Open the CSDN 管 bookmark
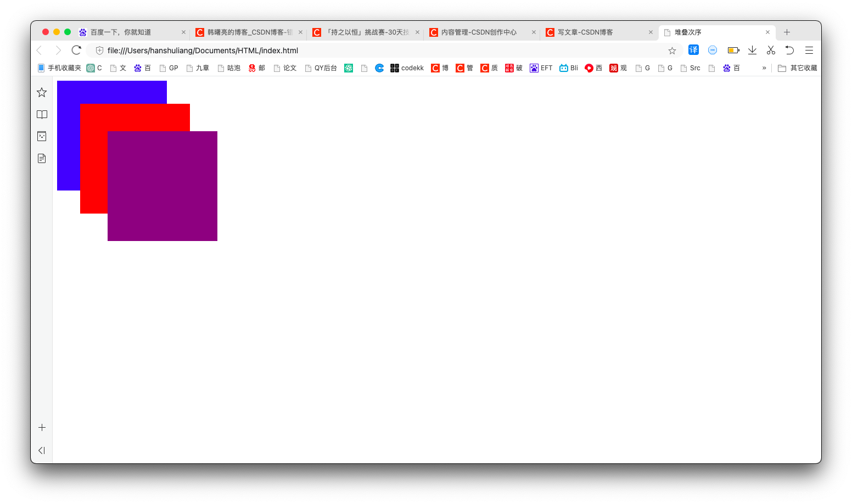Viewport: 852px width, 504px height. point(464,68)
